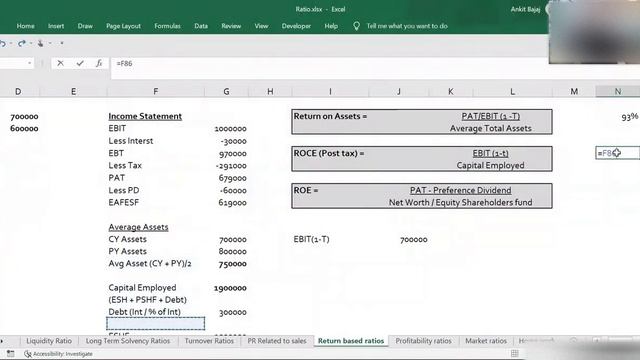Open the Formulas ribbon tab
This screenshot has width=640, height=360.
pos(167,26)
